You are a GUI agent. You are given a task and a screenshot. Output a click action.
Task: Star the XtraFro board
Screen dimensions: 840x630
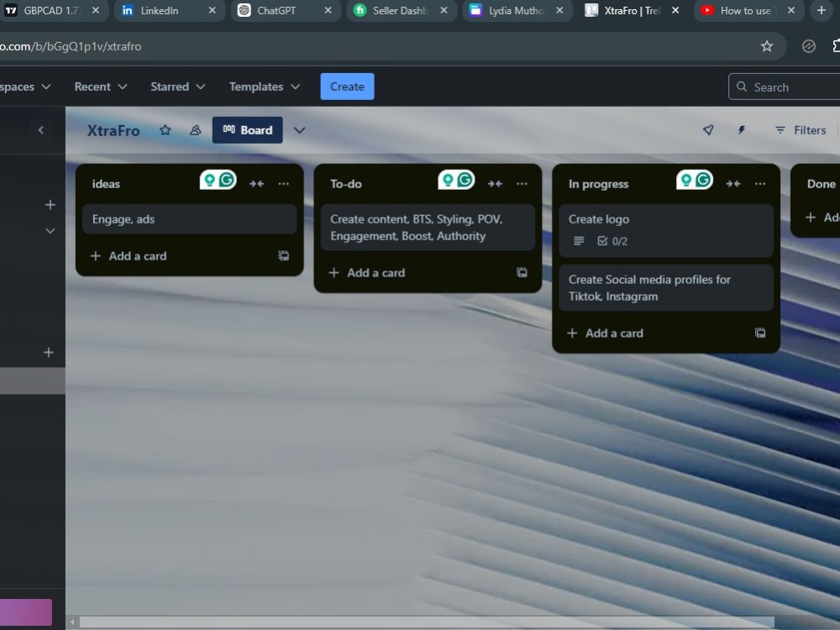tap(165, 130)
